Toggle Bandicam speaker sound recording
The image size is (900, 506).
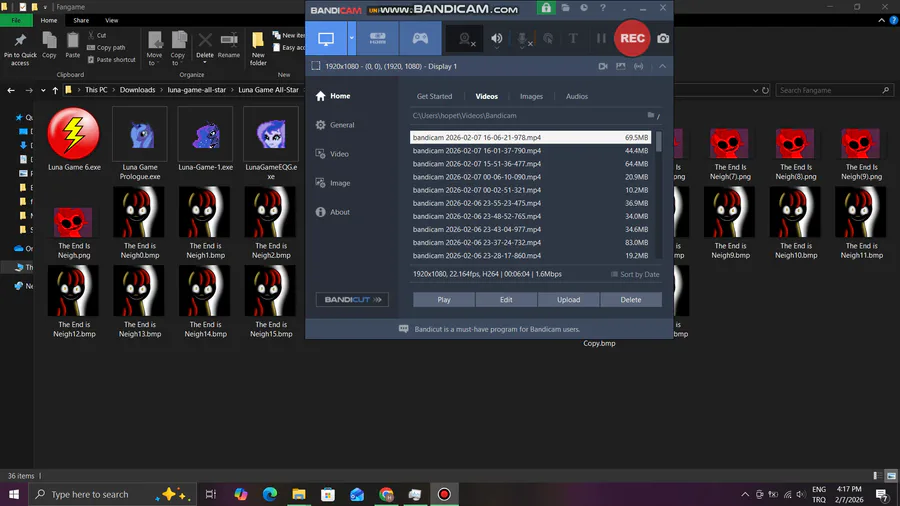pyautogui.click(x=496, y=38)
